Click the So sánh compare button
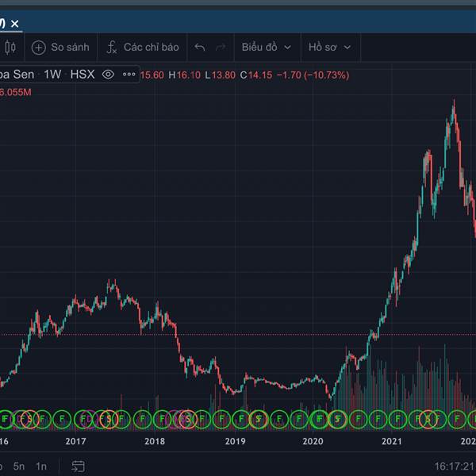476x476 pixels. point(60,48)
